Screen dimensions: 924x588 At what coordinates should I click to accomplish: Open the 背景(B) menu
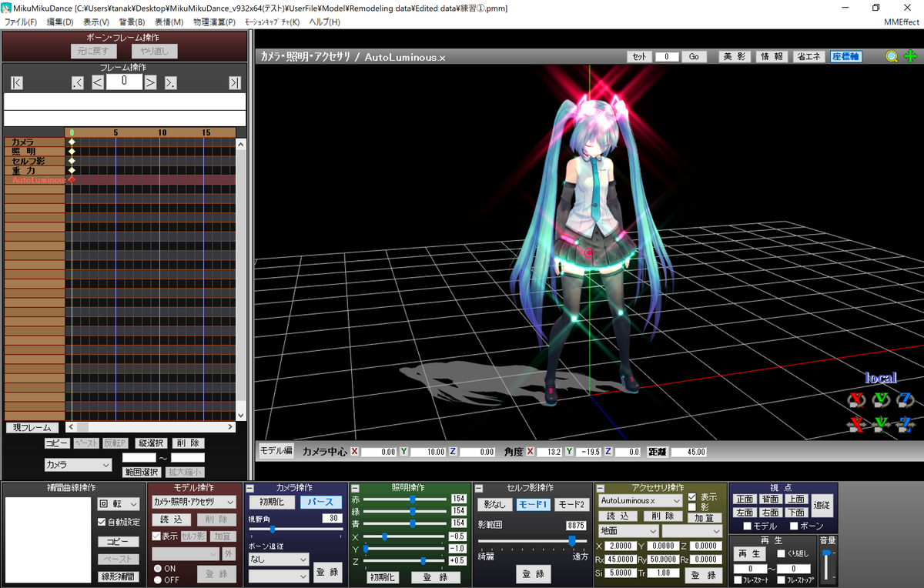pyautogui.click(x=132, y=22)
